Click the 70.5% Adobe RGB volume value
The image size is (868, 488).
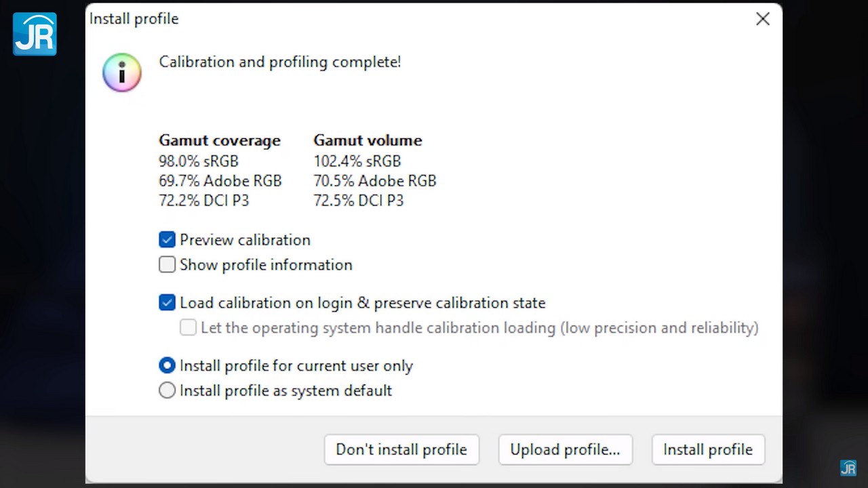tap(374, 181)
